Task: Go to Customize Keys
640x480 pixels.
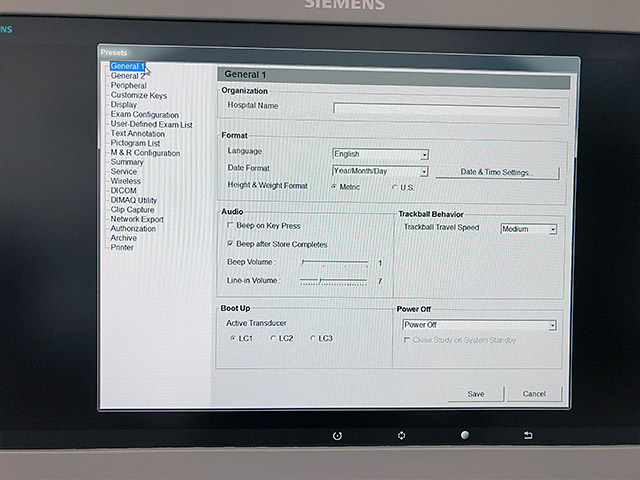Action: (139, 95)
